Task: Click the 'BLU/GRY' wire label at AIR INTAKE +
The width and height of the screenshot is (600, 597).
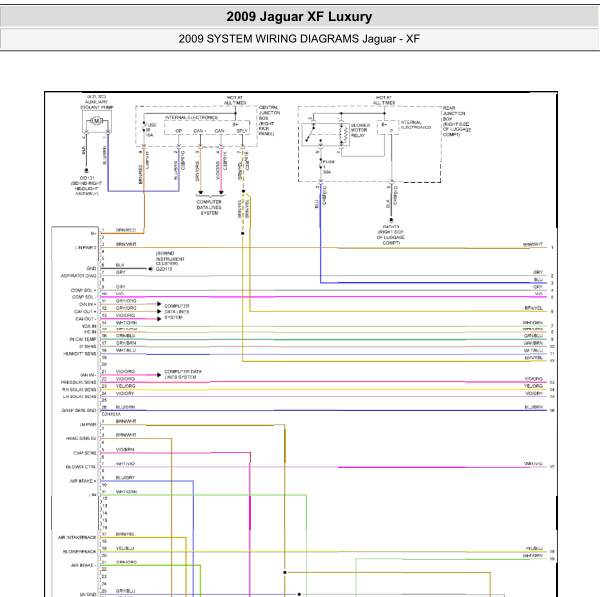Action: [x=125, y=478]
